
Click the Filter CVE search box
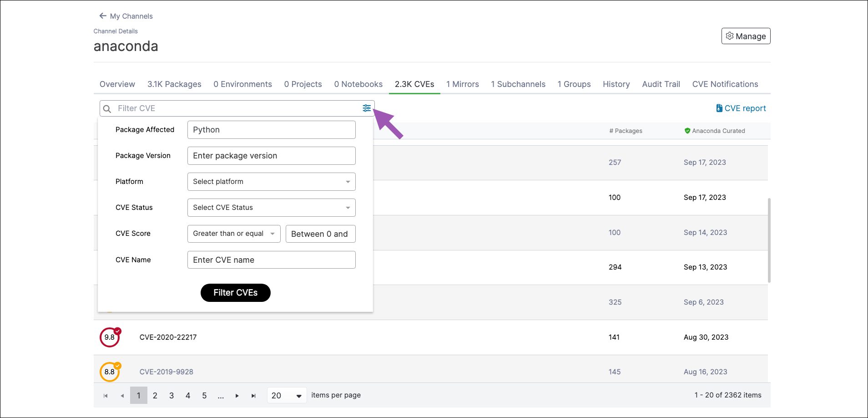(x=237, y=108)
